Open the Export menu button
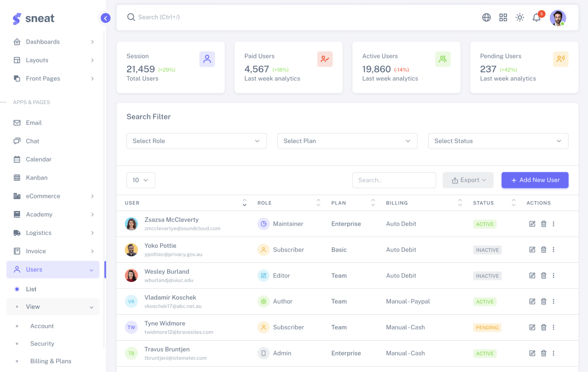The width and height of the screenshot is (588, 372). click(468, 180)
